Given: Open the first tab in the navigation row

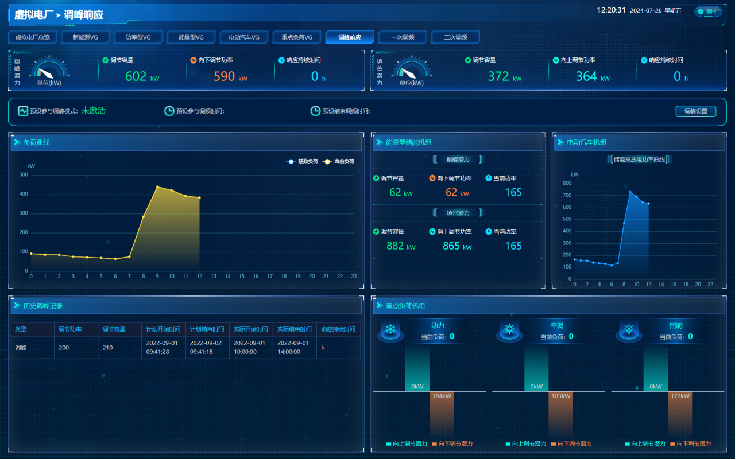Looking at the screenshot, I should pos(36,37).
